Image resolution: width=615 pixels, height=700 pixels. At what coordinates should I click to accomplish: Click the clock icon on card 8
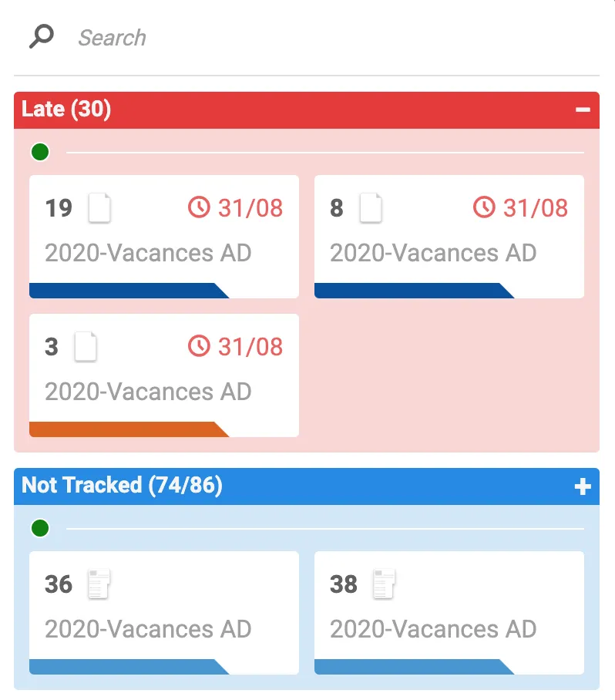pos(484,207)
